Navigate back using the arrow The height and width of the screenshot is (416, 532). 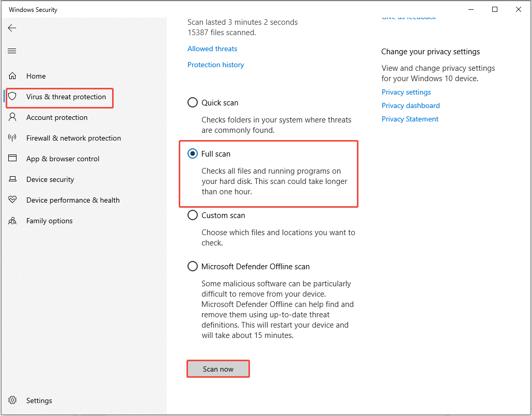click(12, 28)
